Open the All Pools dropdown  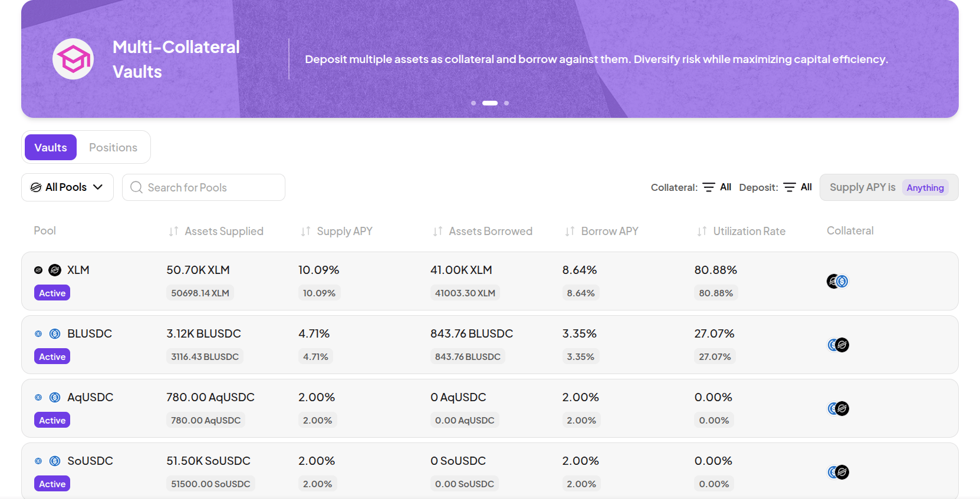point(67,187)
